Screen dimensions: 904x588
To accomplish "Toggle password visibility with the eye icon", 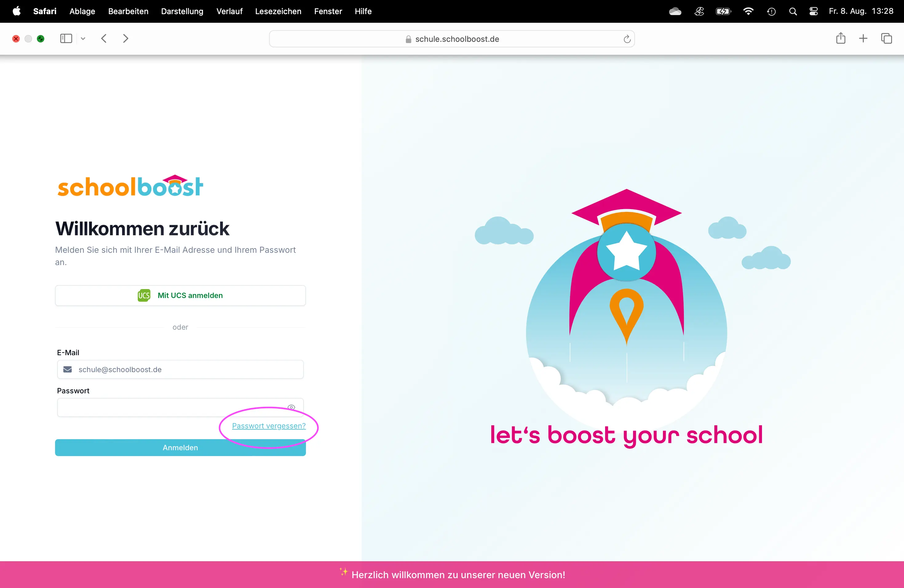I will [x=291, y=407].
